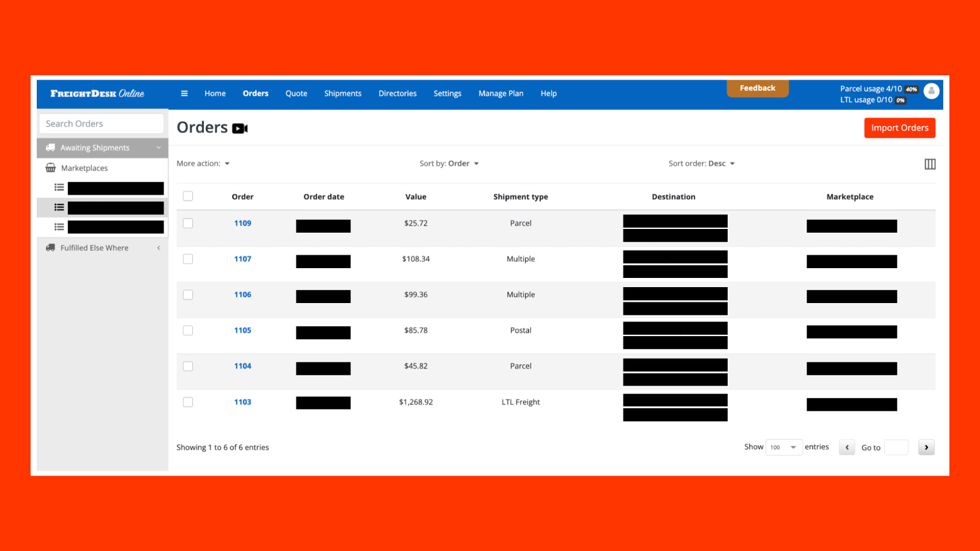Click the truck icon next to Fulfilled Else Where
980x551 pixels.
[51, 247]
